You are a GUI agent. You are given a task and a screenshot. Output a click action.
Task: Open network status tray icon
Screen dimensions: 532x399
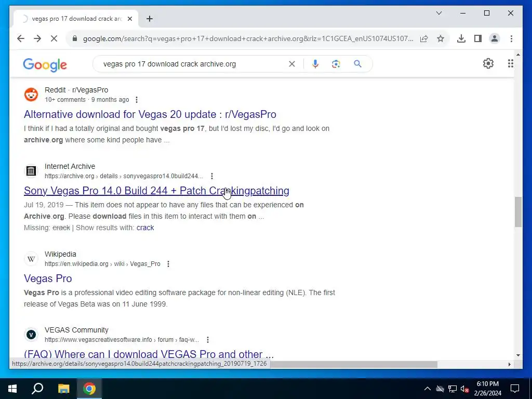[453, 389]
